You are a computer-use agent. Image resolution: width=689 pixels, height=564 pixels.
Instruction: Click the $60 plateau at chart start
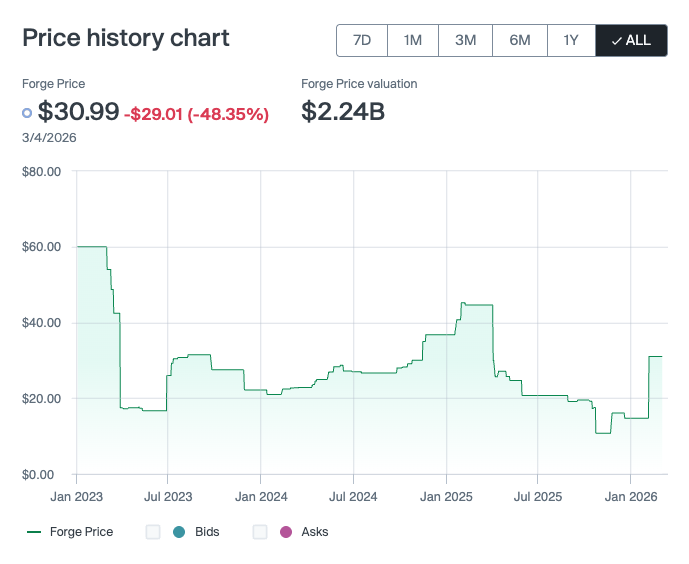coord(91,246)
